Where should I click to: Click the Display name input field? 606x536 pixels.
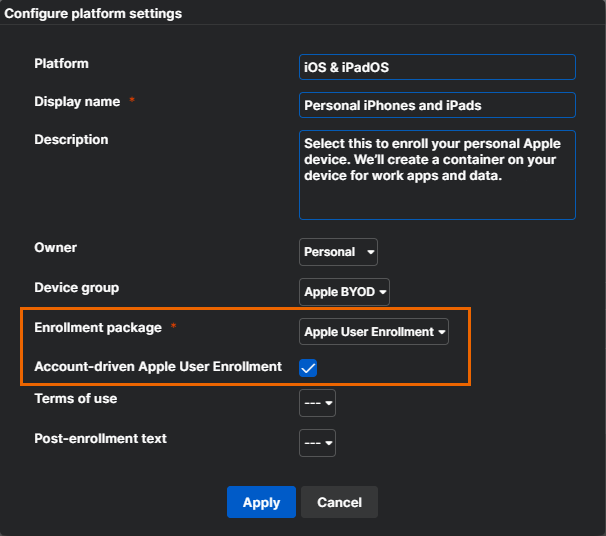[x=437, y=105]
